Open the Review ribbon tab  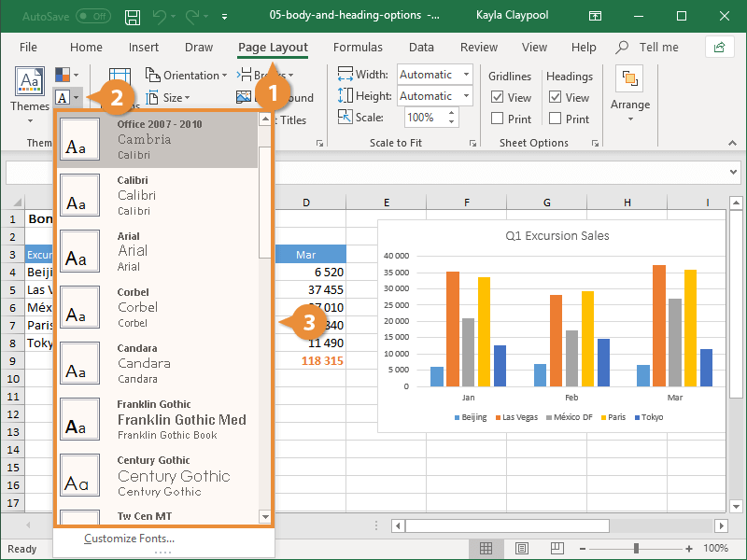point(479,47)
